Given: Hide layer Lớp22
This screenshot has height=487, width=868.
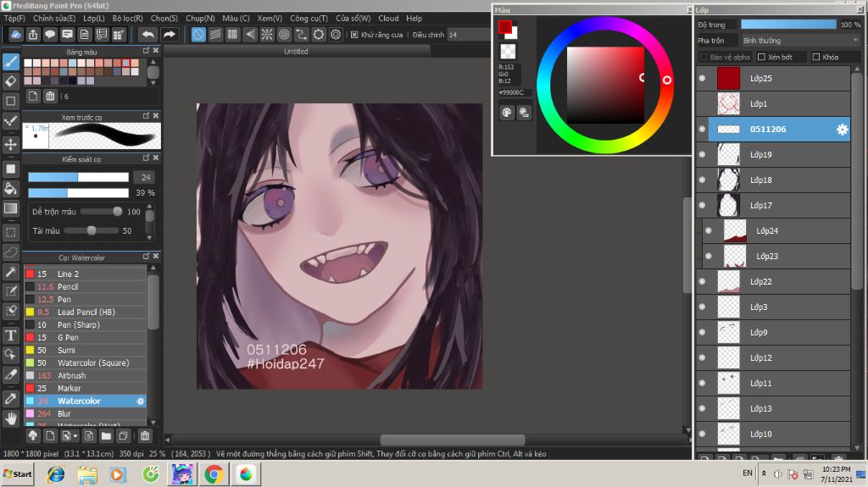Looking at the screenshot, I should [702, 281].
